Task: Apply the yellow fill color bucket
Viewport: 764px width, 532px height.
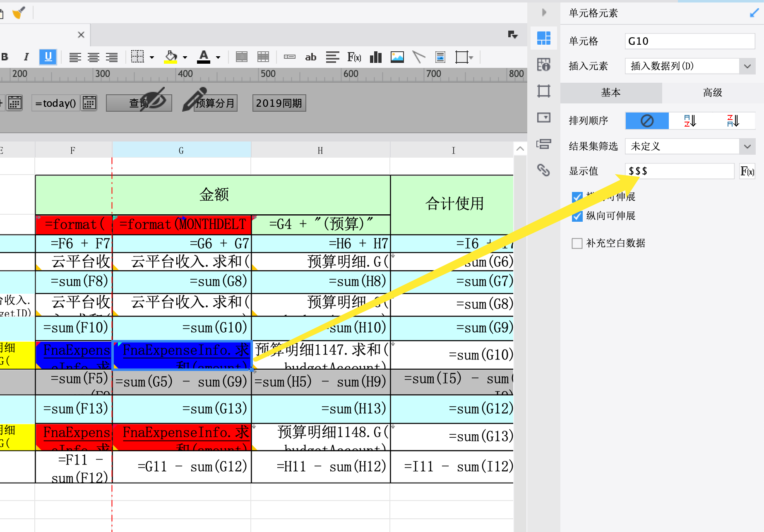Action: pos(171,57)
